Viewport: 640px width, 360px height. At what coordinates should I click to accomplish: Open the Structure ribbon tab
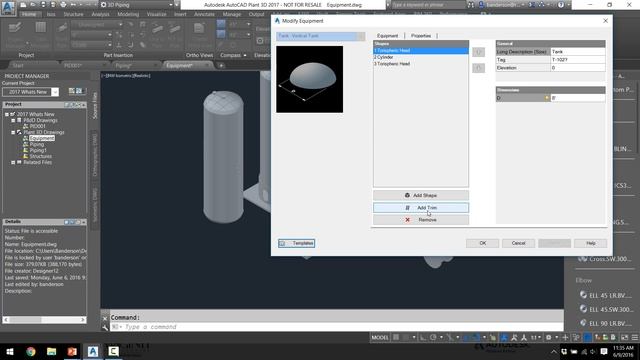coord(73,14)
